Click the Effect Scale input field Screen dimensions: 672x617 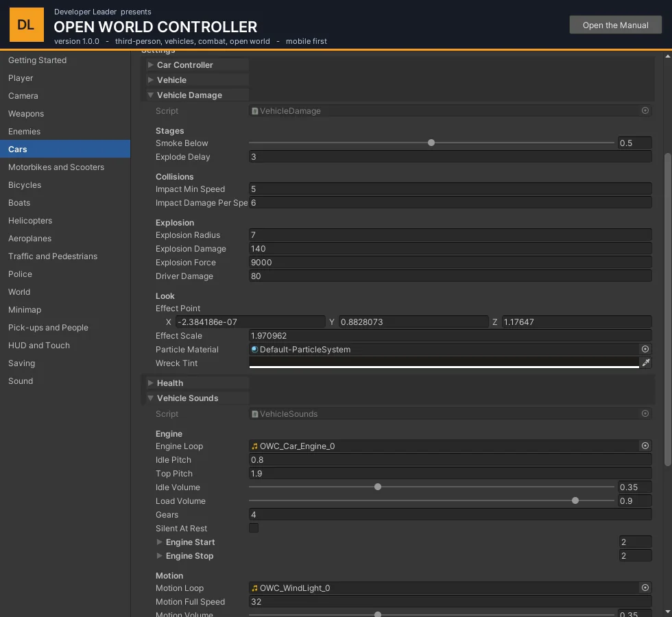coord(451,335)
